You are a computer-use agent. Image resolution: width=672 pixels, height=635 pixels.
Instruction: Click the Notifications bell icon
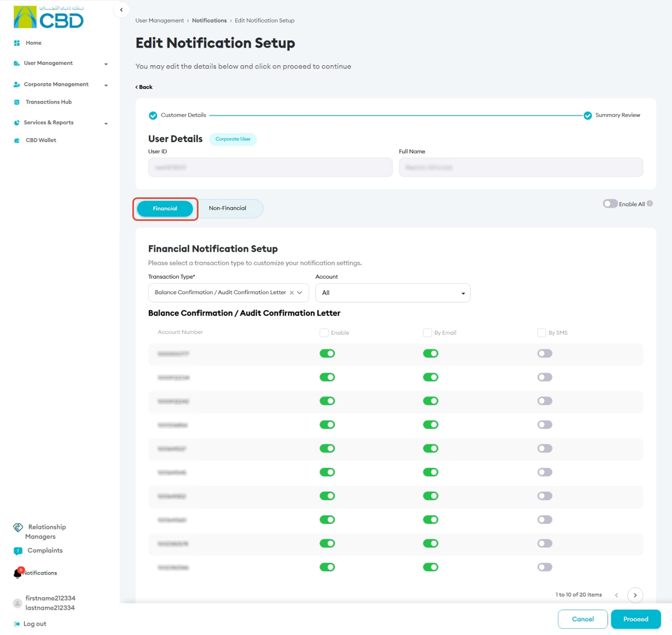click(18, 573)
